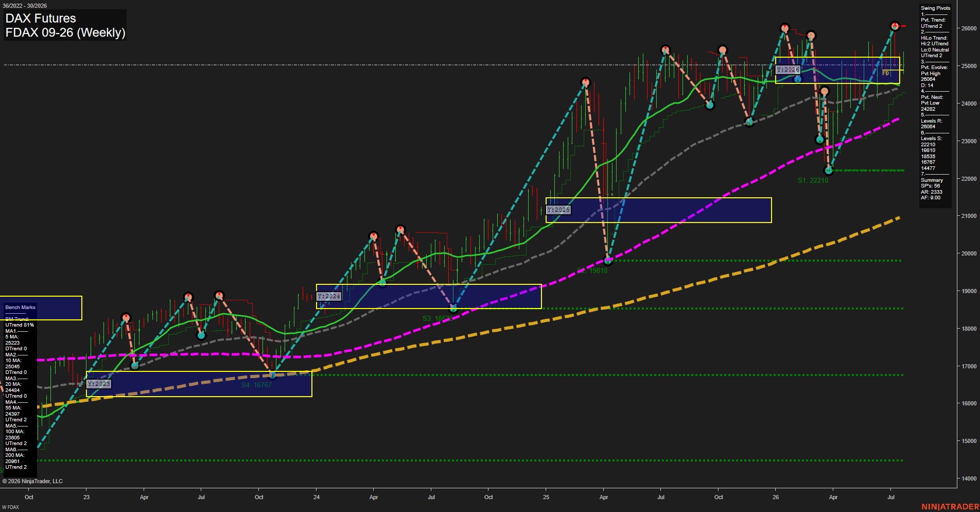980x512 pixels.
Task: Click the W FDAX label at bottom left
Action: click(x=10, y=507)
